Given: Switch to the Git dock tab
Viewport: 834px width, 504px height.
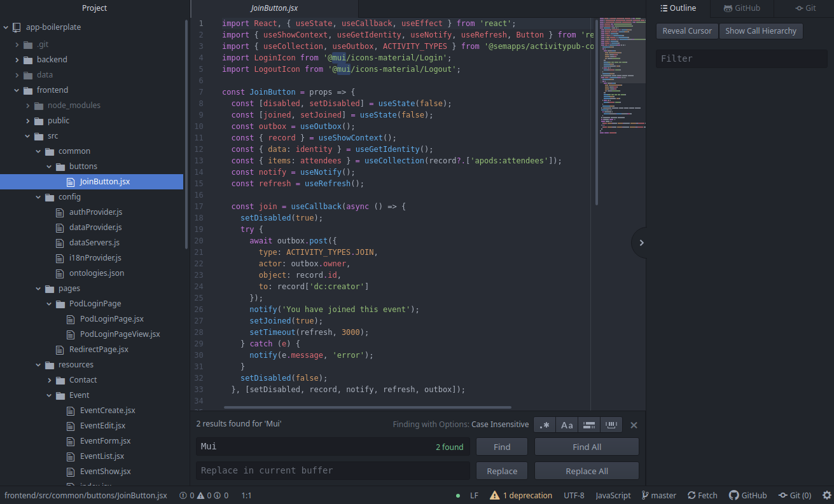Looking at the screenshot, I should click(x=805, y=8).
